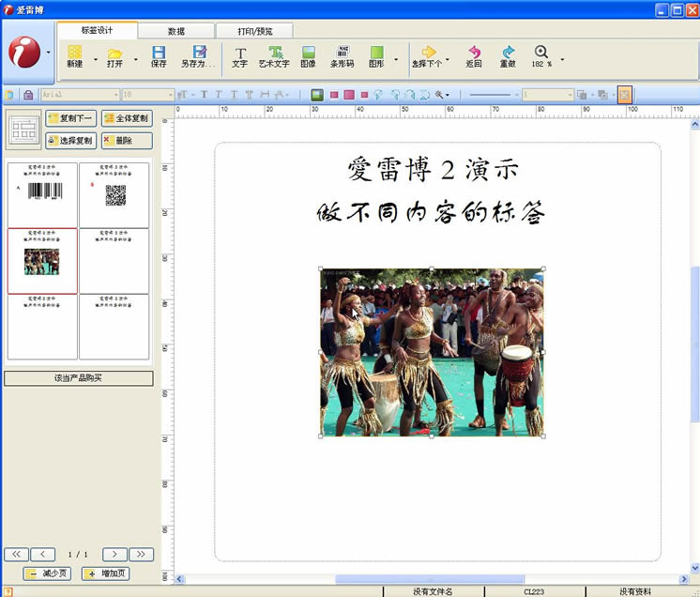The width and height of the screenshot is (700, 597).
Task: Select the label thumbnail with the QR code
Action: point(114,195)
